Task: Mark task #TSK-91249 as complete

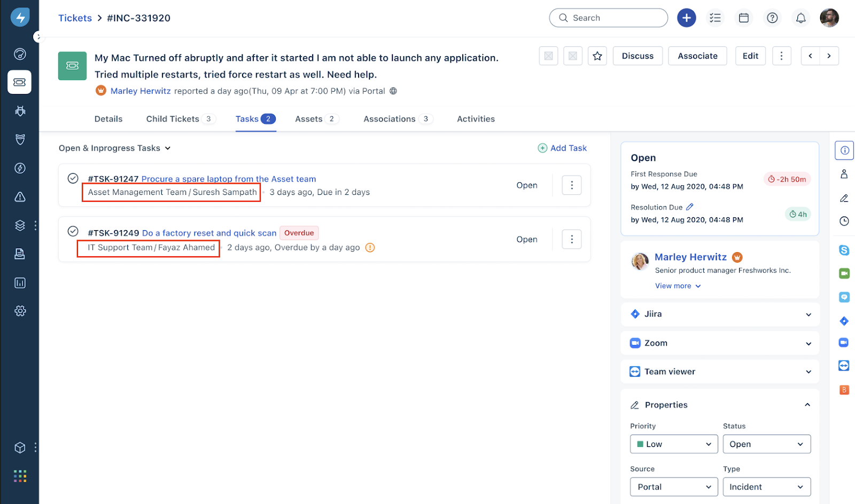Action: pos(73,231)
